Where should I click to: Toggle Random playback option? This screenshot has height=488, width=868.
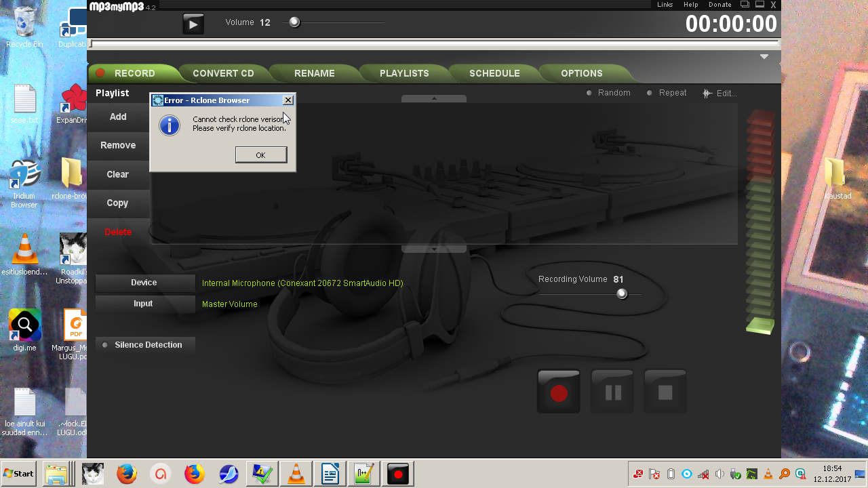coord(608,93)
